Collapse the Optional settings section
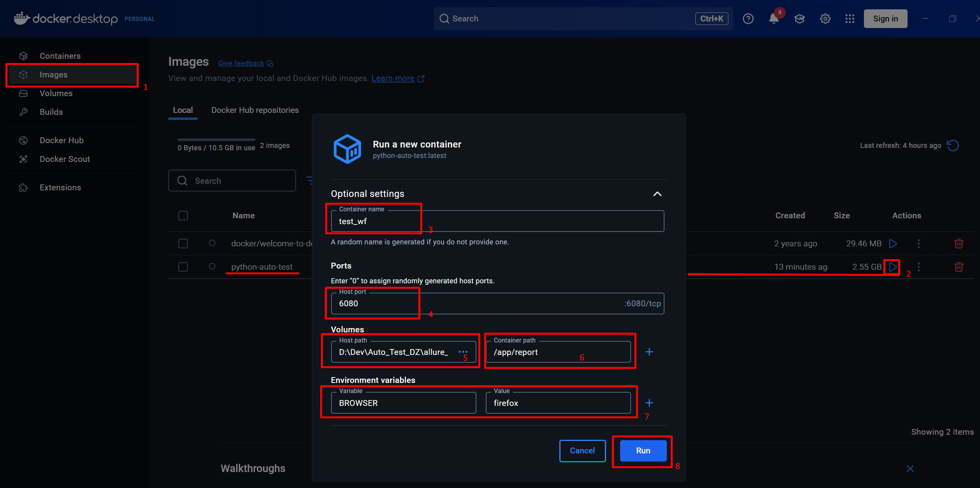980x488 pixels. 657,194
